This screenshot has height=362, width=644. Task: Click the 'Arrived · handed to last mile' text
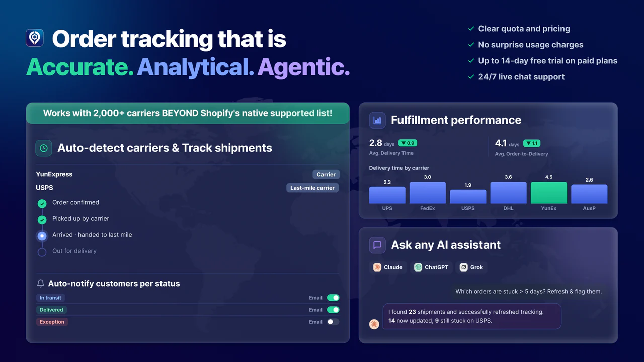[x=92, y=235]
